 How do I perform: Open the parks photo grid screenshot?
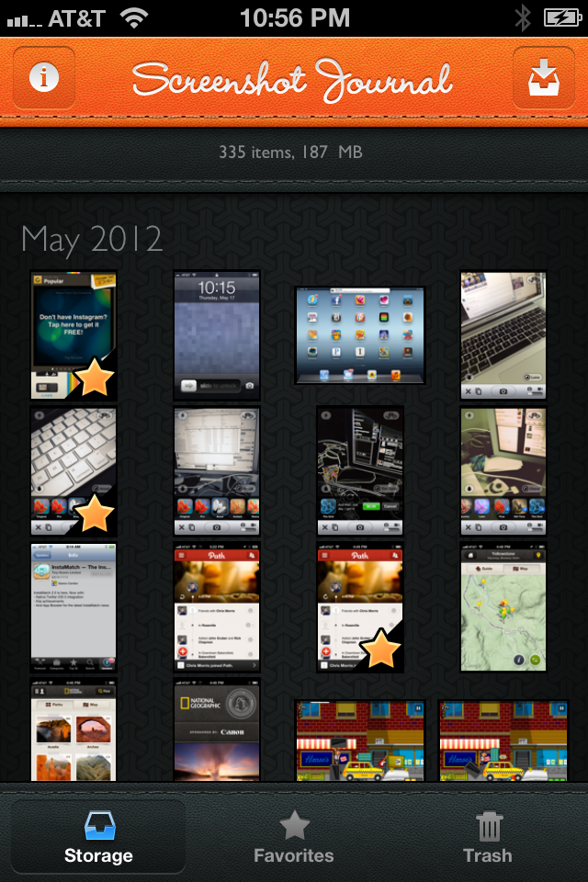(x=73, y=730)
